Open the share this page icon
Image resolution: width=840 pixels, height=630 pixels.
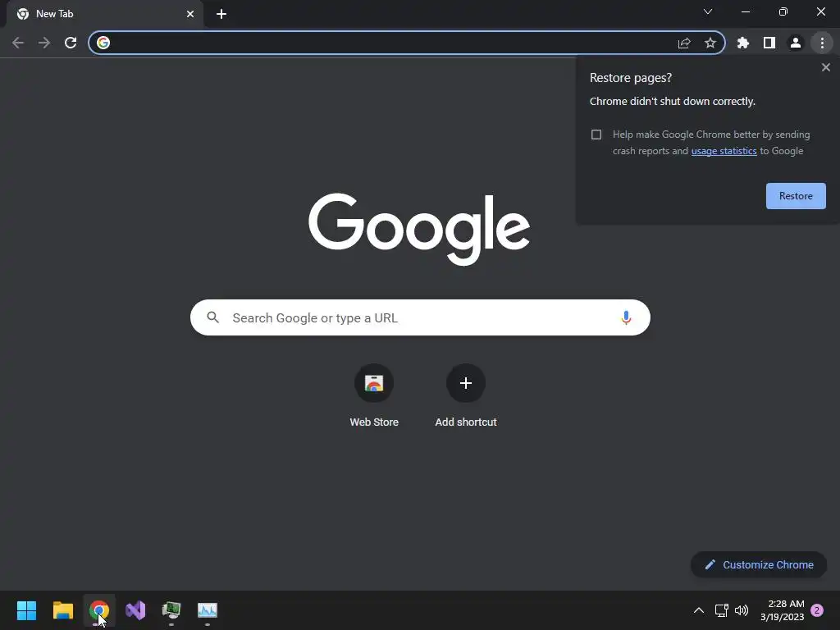click(684, 43)
